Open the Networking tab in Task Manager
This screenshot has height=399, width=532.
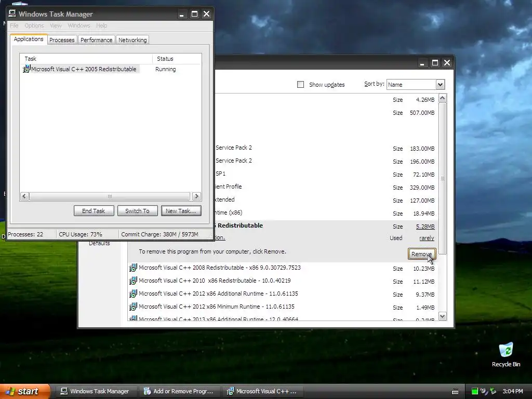click(x=132, y=39)
